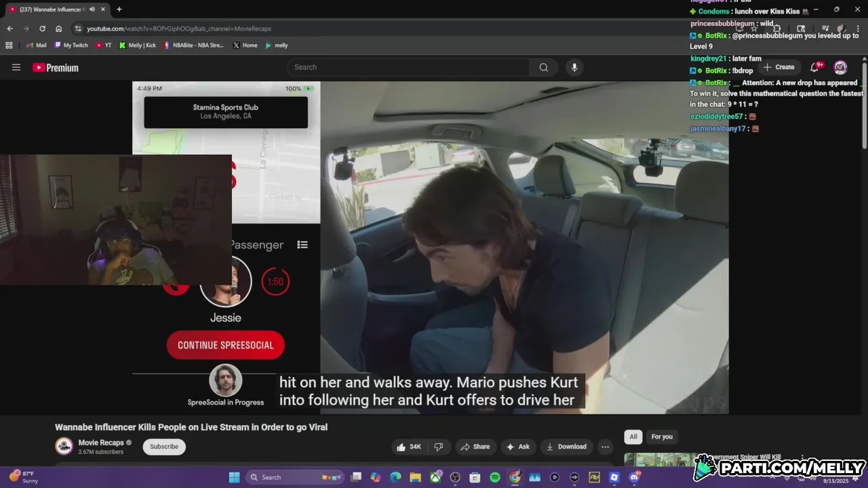Open the YouTube guide hamburger menu
Screen dimensions: 868x488
(x=16, y=67)
